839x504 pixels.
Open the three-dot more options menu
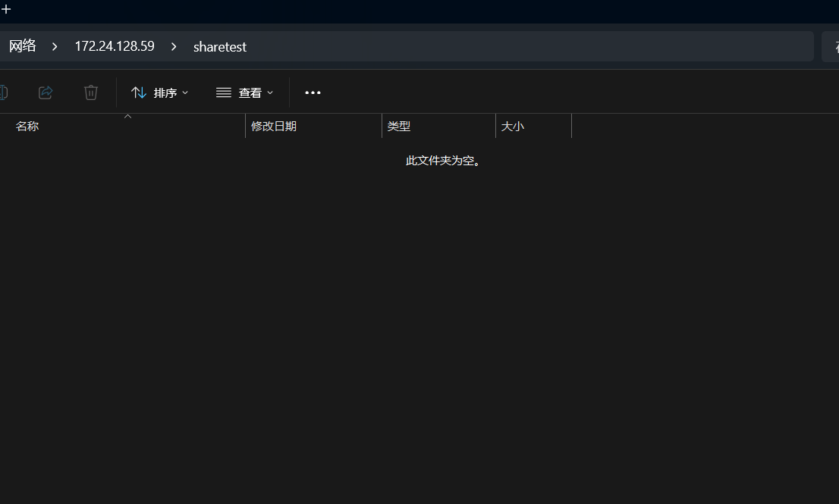pos(313,93)
